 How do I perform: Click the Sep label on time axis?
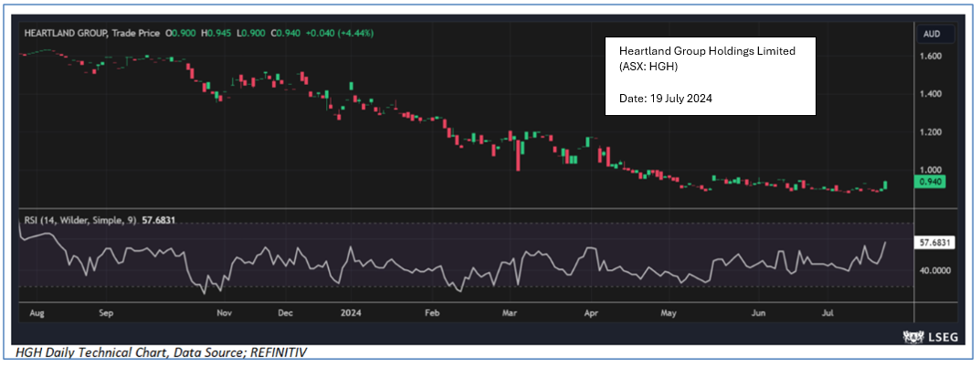pos(106,311)
